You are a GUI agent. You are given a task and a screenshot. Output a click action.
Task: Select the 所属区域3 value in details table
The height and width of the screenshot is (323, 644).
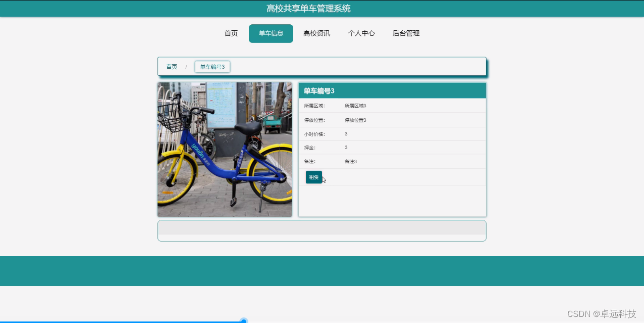356,106
